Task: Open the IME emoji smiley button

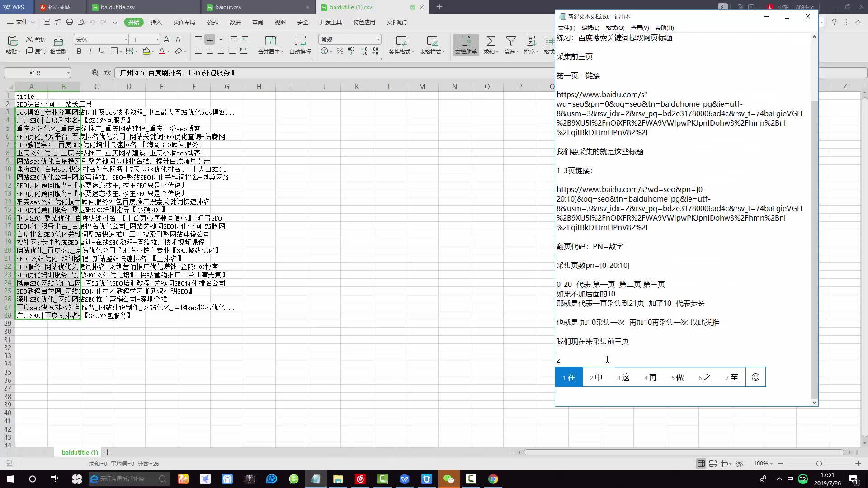Action: point(755,377)
